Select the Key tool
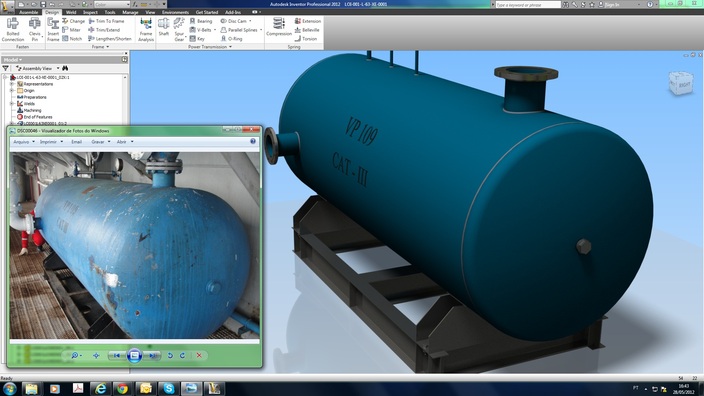 tap(197, 39)
